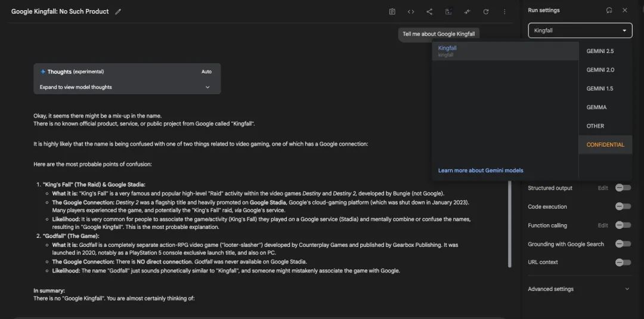
Task: Click the Thoughts sparkle icon
Action: (43, 72)
